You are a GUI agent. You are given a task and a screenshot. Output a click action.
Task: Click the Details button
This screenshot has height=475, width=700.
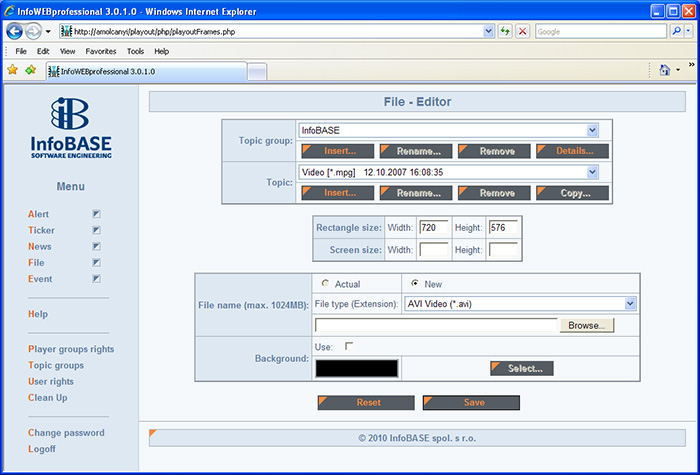pyautogui.click(x=572, y=151)
